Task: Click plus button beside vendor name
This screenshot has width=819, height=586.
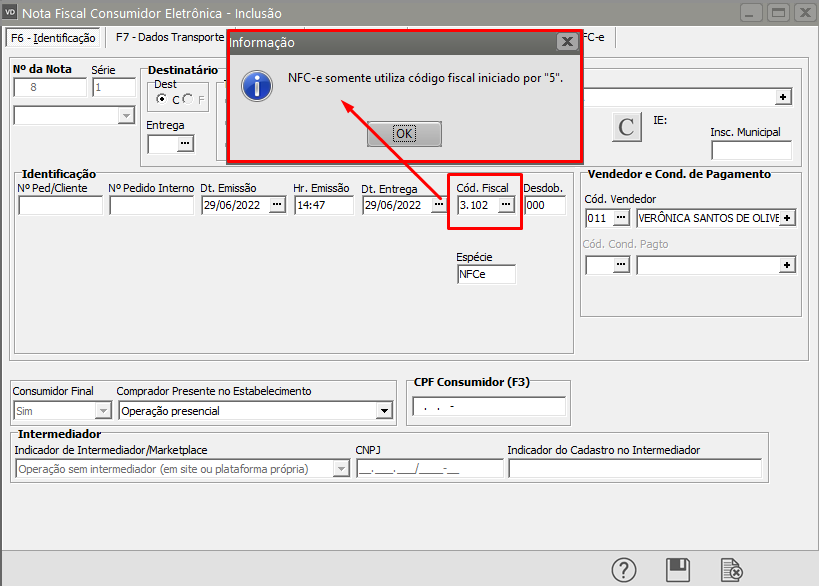Action: coord(787,217)
